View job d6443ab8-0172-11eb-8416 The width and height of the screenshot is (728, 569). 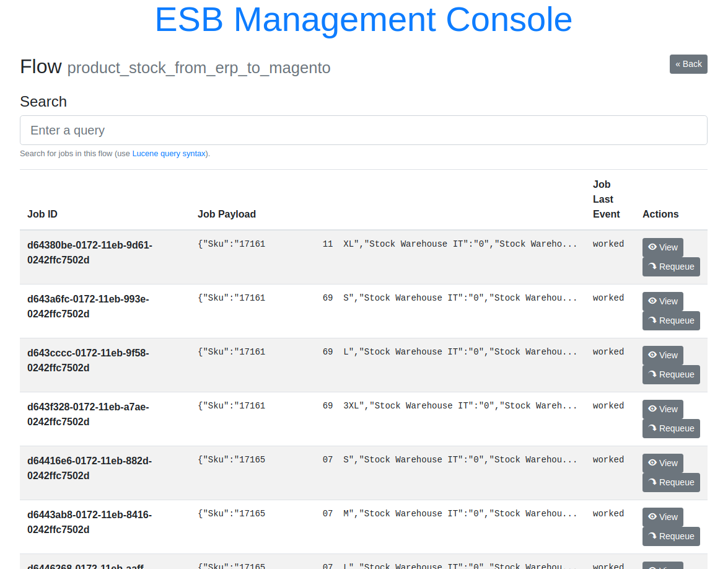coord(662,517)
